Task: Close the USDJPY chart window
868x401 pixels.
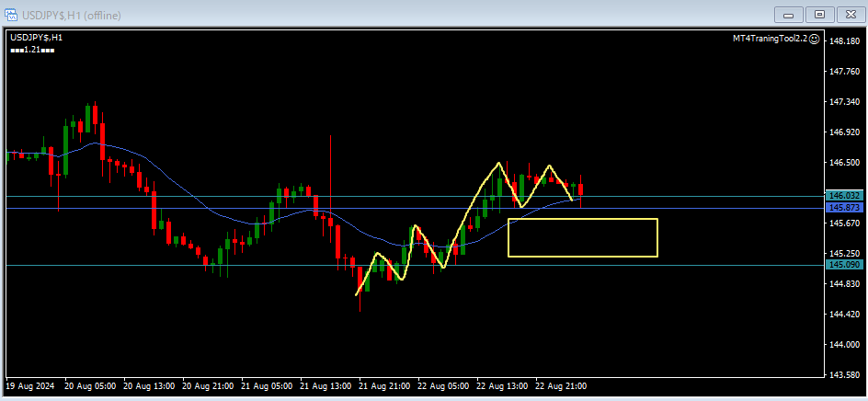Action: [850, 15]
